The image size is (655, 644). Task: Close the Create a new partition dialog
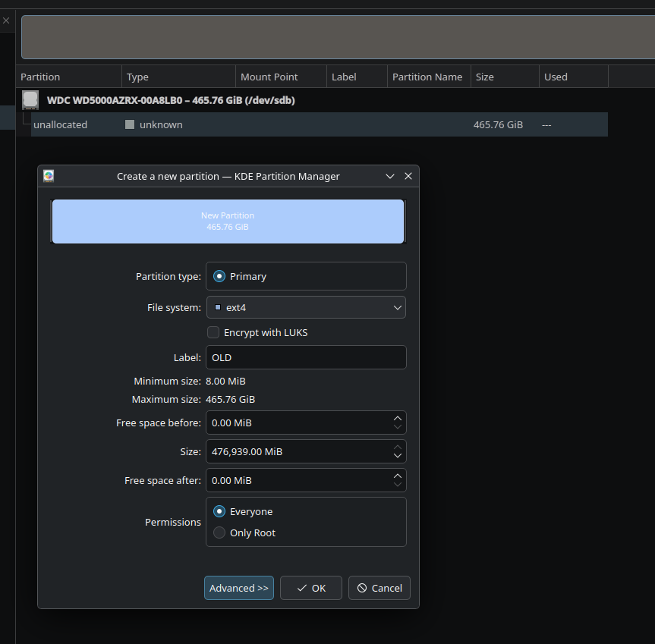point(408,176)
